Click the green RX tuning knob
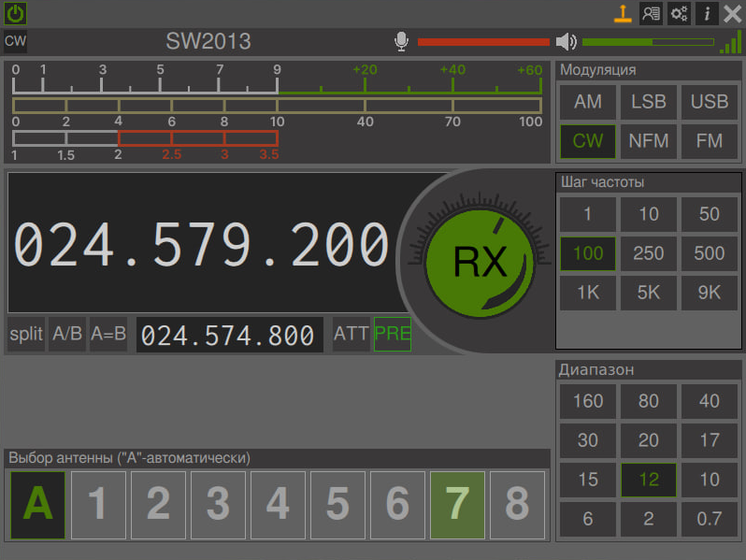 pos(481,263)
